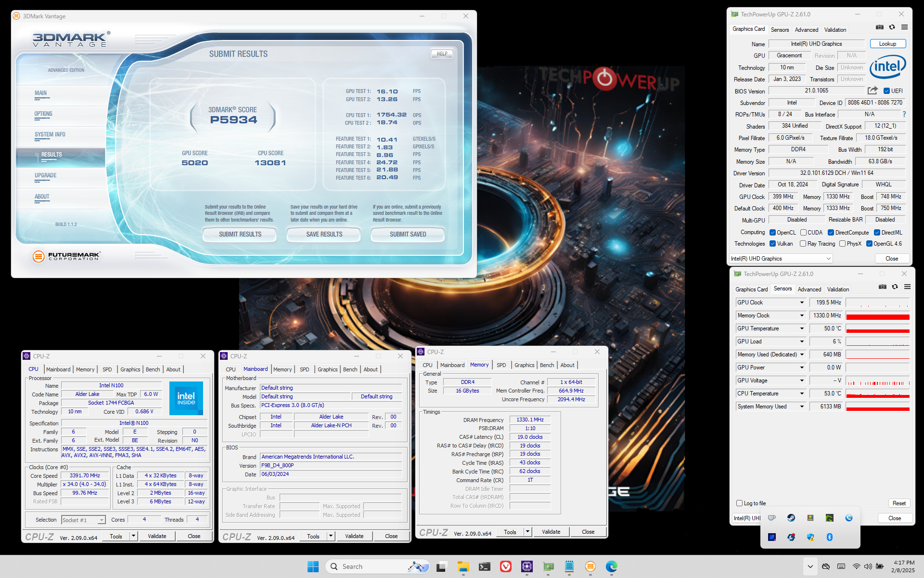Toggle the OpenCL checkbox
This screenshot has width=924, height=578.
click(x=772, y=233)
